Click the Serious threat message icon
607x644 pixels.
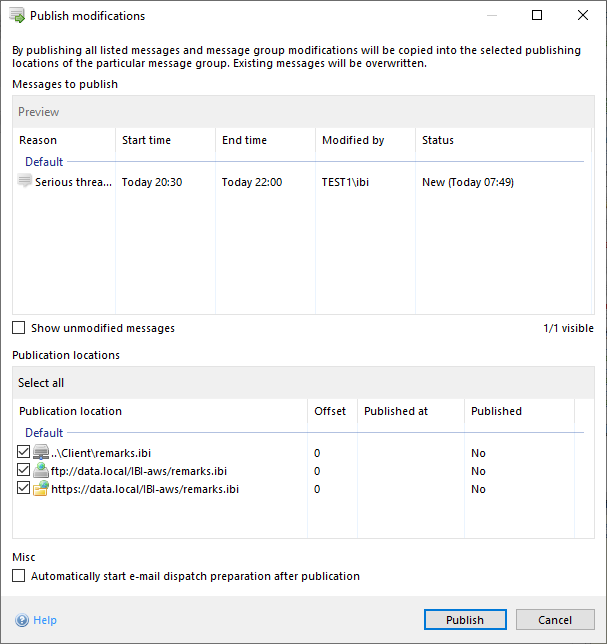point(25,181)
